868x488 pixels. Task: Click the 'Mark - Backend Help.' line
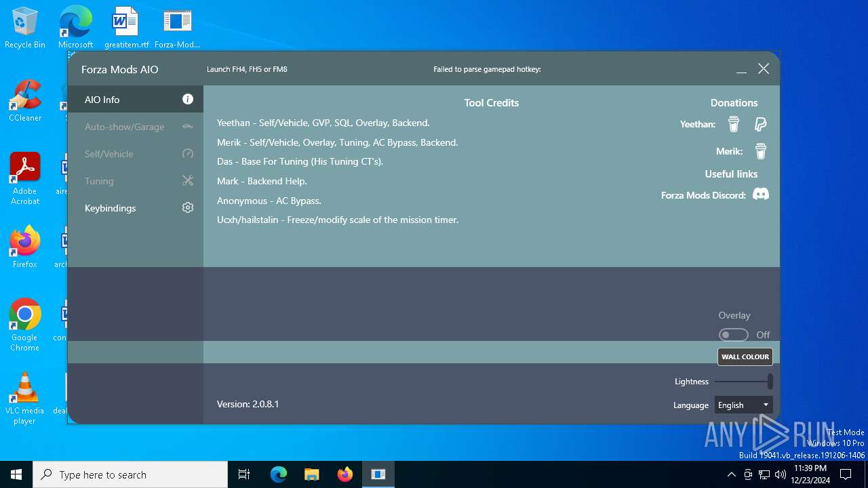[262, 181]
